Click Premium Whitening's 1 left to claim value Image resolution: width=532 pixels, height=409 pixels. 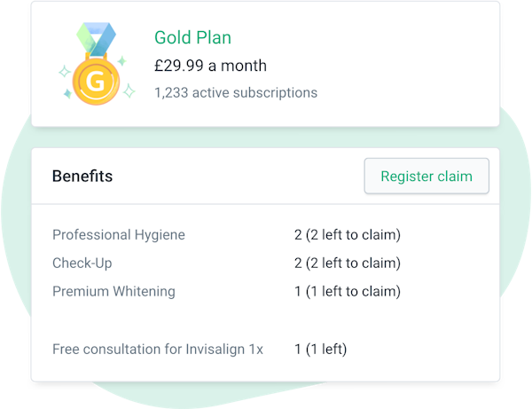[347, 291]
